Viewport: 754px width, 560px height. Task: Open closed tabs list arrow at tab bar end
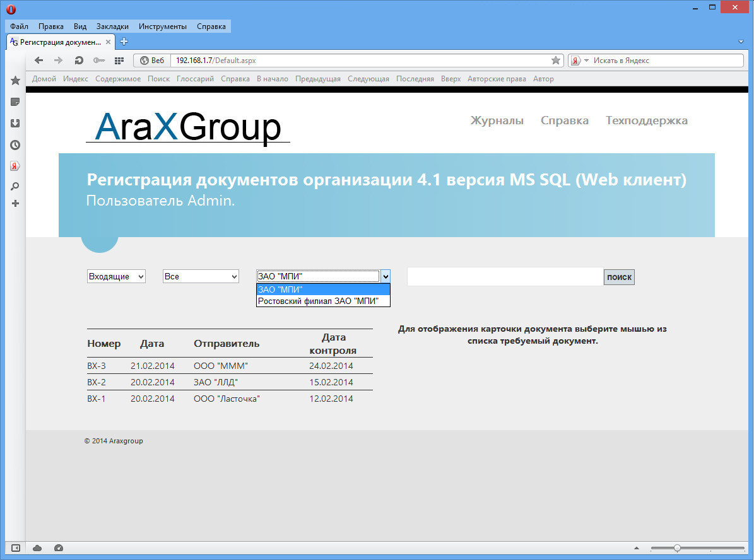coord(741,42)
